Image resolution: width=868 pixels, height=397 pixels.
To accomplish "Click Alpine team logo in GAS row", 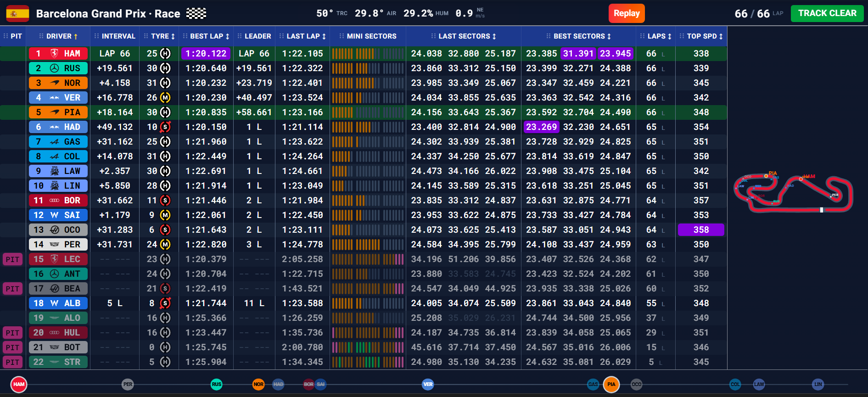I will coord(55,142).
